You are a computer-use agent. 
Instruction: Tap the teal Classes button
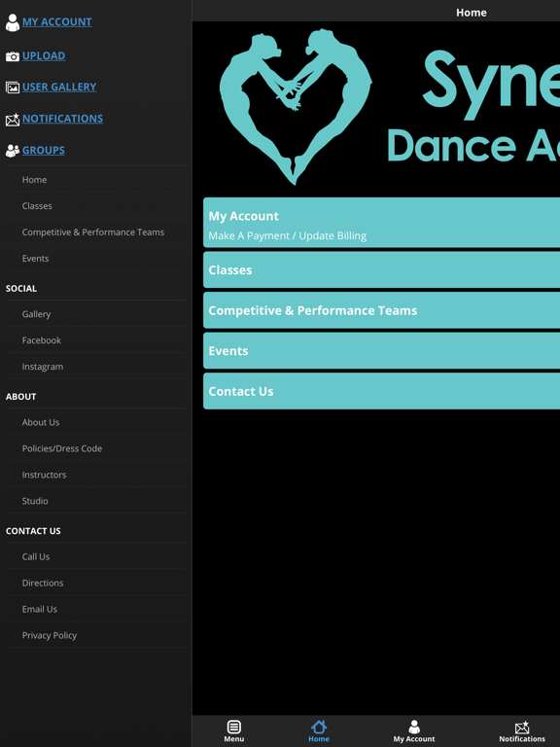coord(381,269)
